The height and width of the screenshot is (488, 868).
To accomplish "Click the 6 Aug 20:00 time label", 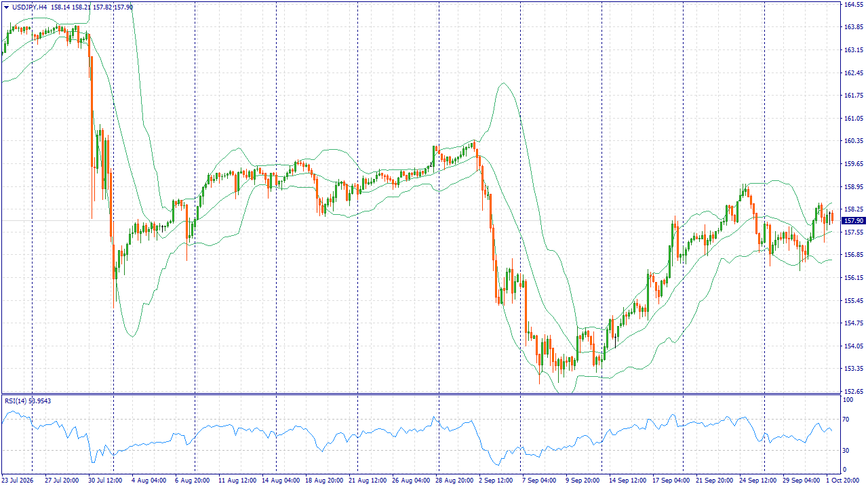I will pos(191,481).
